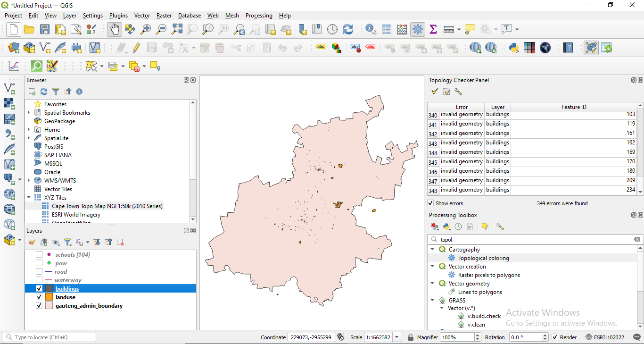Click the Zoom In magnifier icon
Viewport: 644px width, 344px height.
(x=146, y=29)
